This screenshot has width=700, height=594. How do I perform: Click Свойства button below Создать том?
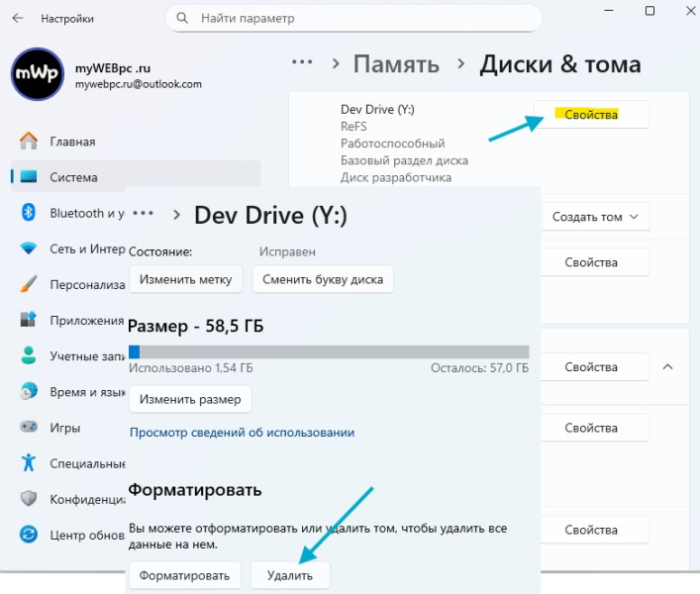point(595,262)
